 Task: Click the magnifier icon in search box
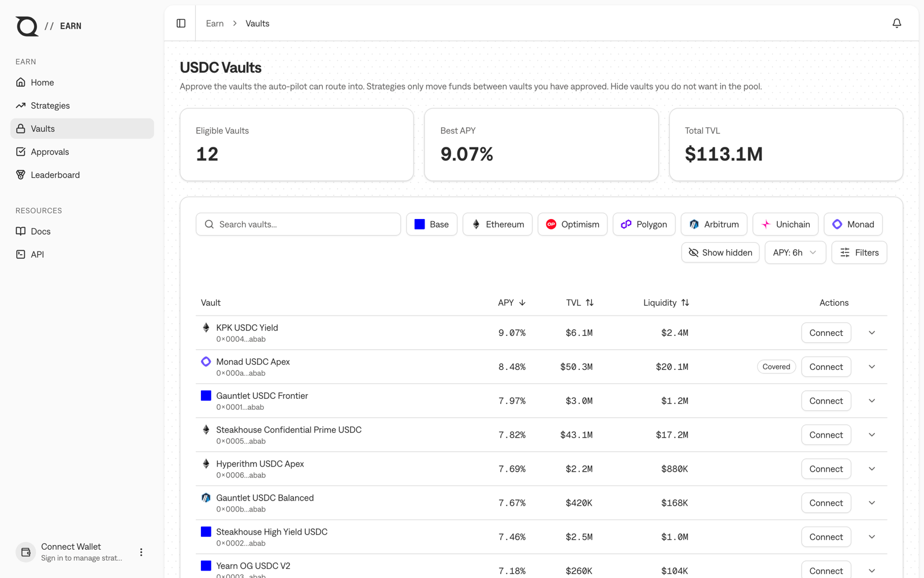(210, 224)
